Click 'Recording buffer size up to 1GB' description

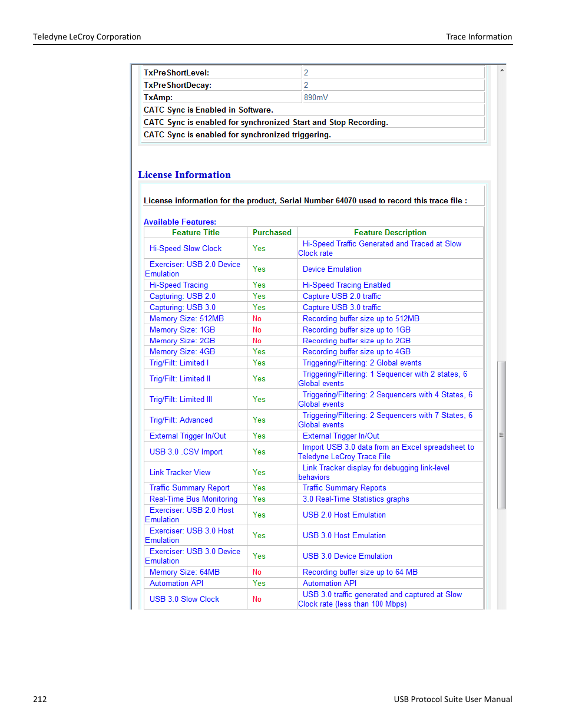[x=356, y=330]
